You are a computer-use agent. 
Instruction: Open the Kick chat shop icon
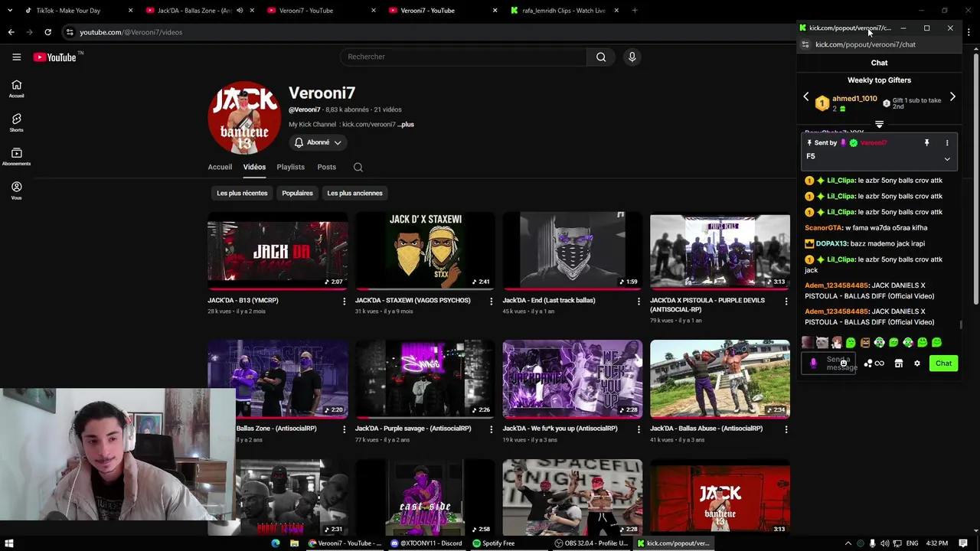coord(899,364)
